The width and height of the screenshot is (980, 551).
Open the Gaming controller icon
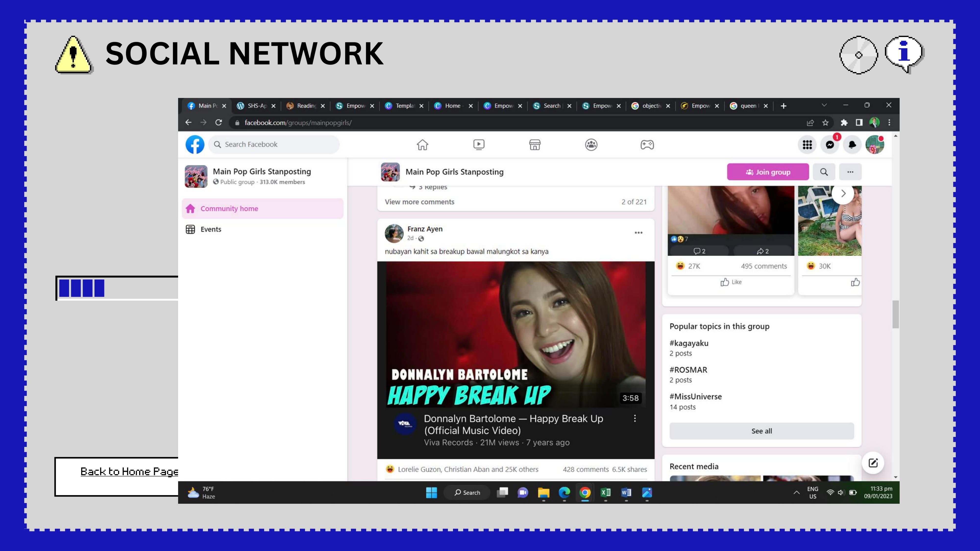tap(647, 144)
